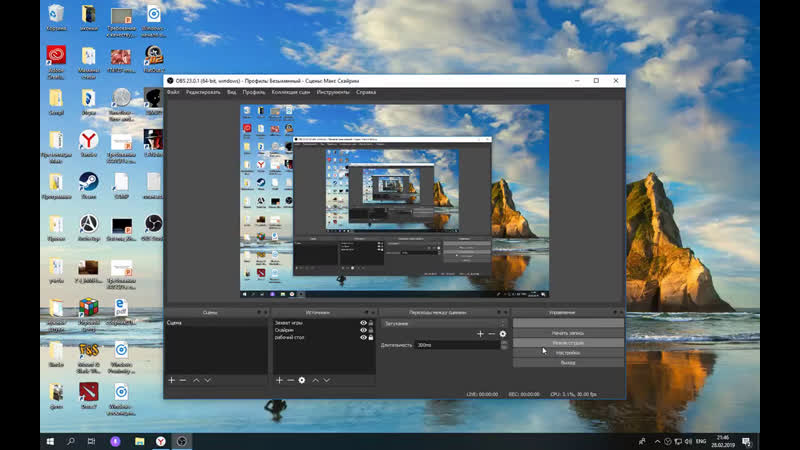Screen dimensions: 800x450
Task: Open the e-PDF file on the desktop
Action: pos(121,312)
